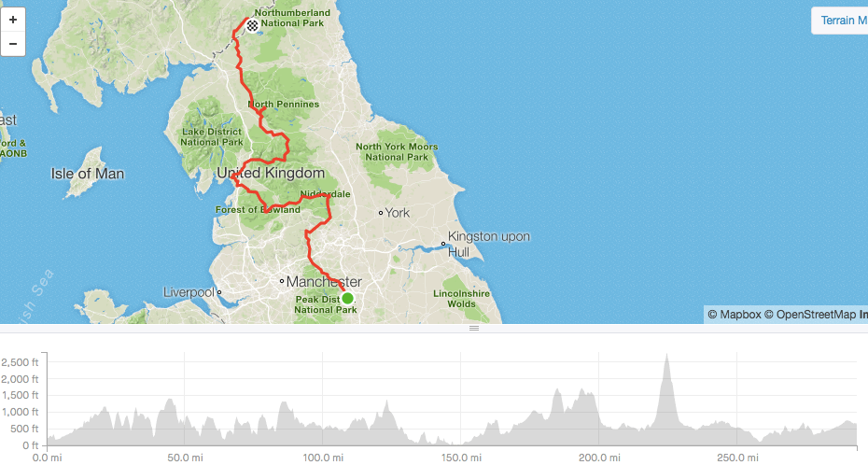Zoom out with the minus button
This screenshot has width=868, height=465.
13,44
